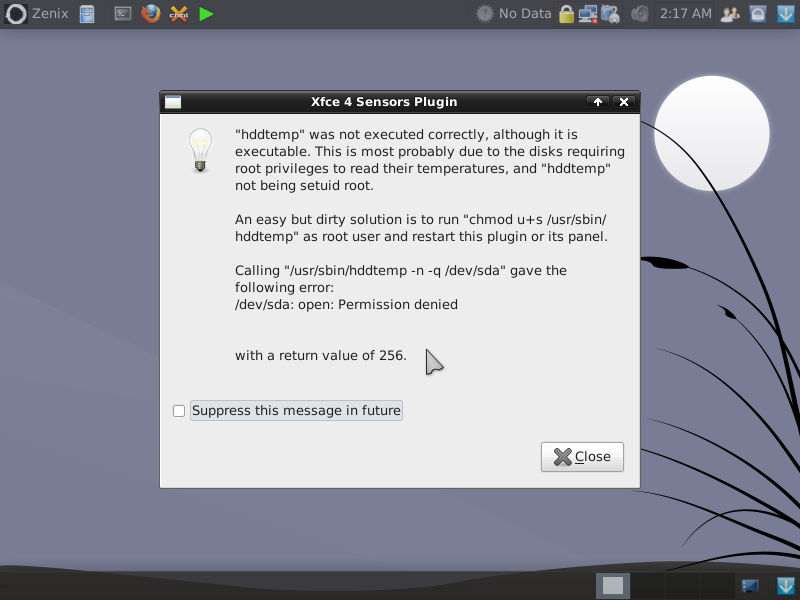This screenshot has height=600, width=800.
Task: Click the green play arrow launcher
Action: (206, 14)
